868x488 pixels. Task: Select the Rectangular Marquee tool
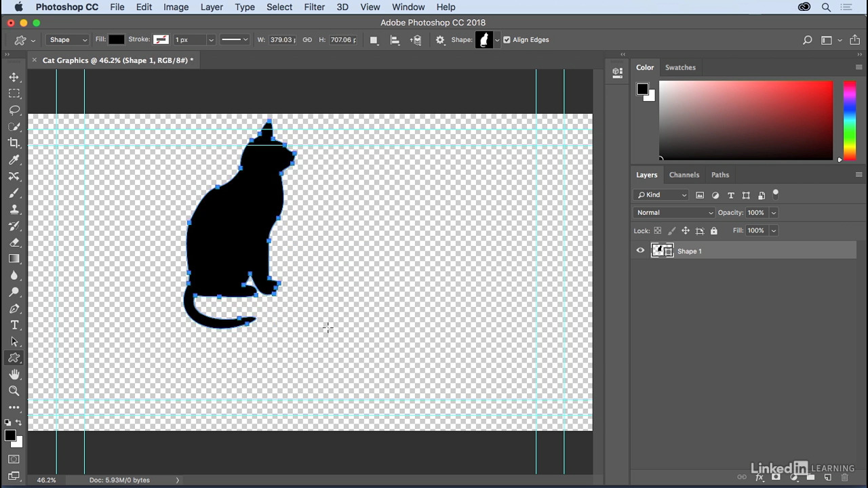pos(14,94)
